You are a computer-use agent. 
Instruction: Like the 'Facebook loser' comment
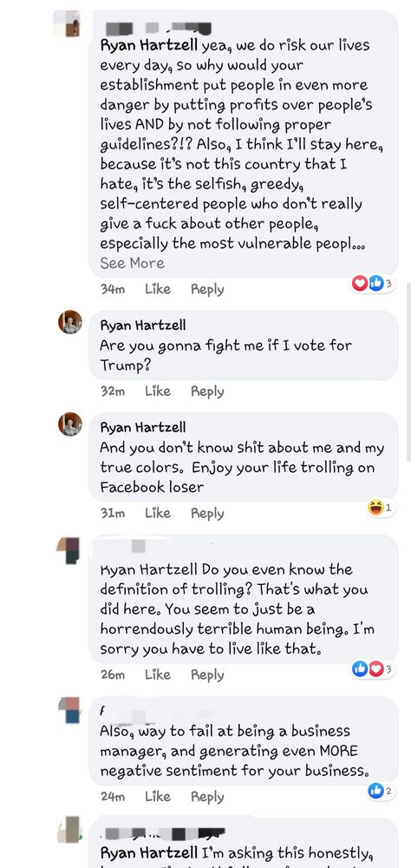(158, 513)
